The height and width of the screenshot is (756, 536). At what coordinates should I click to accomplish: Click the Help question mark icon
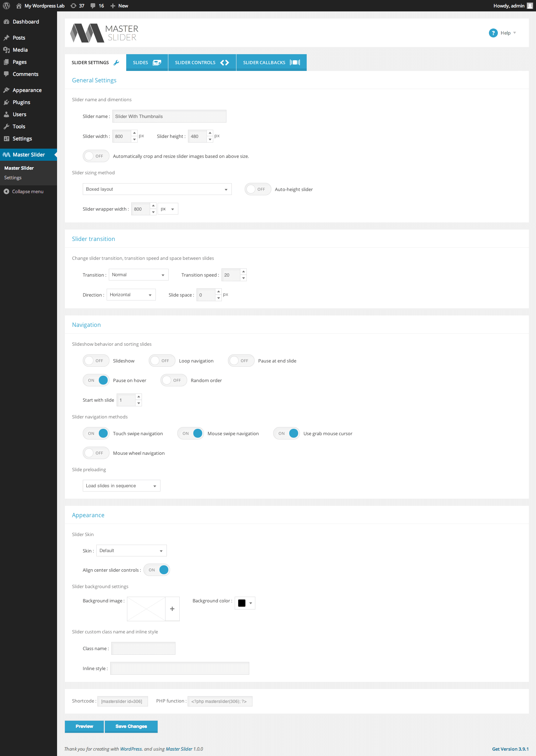click(493, 33)
